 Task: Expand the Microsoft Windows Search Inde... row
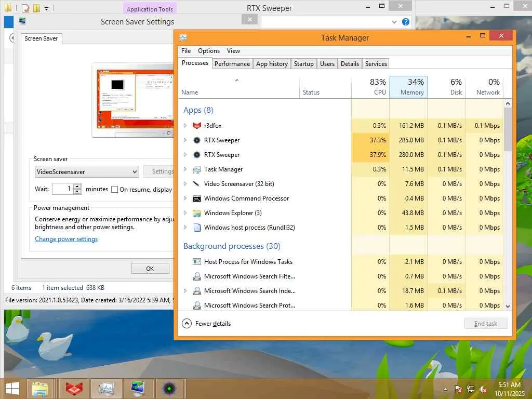pos(185,291)
